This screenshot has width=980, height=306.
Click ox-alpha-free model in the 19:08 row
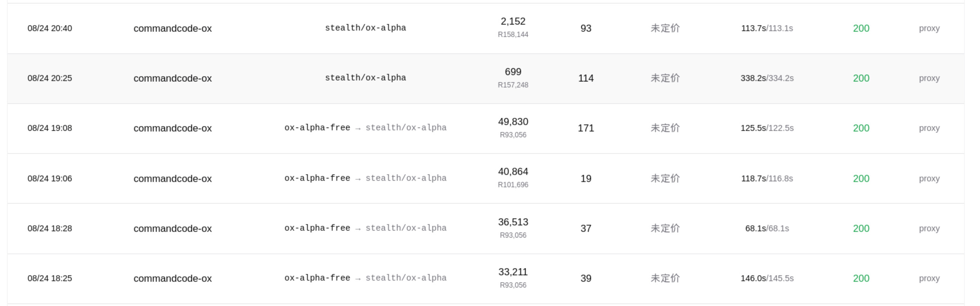point(317,128)
